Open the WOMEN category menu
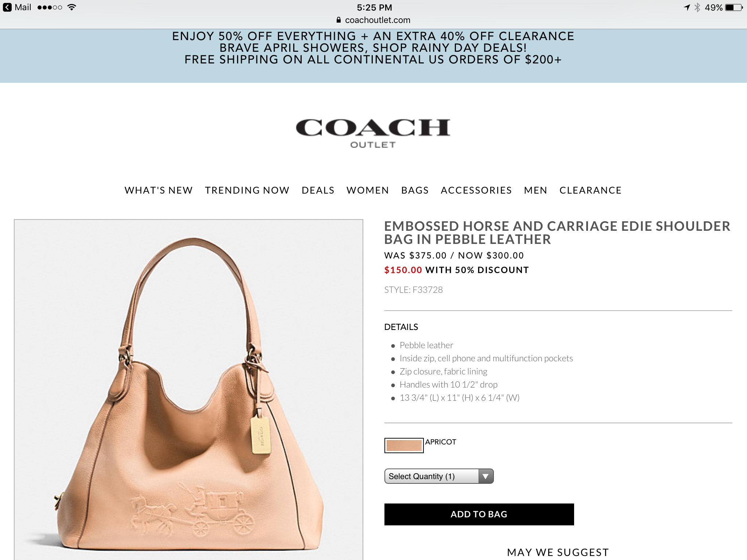 point(368,190)
